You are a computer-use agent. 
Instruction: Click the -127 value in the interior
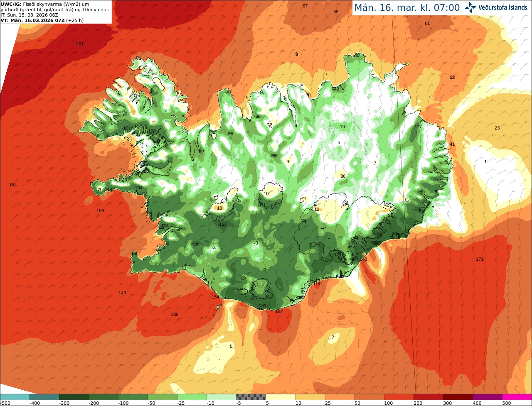point(222,224)
